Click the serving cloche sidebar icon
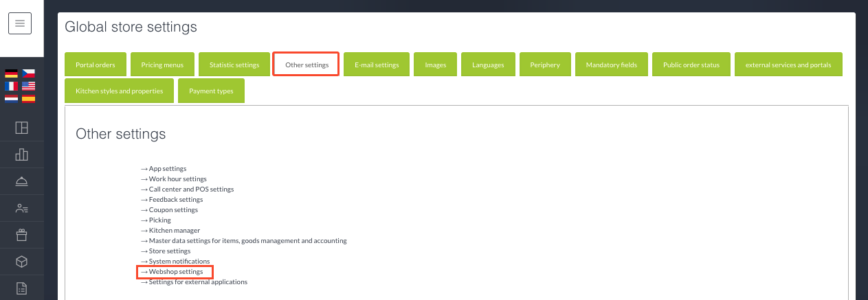868x300 pixels. point(21,181)
